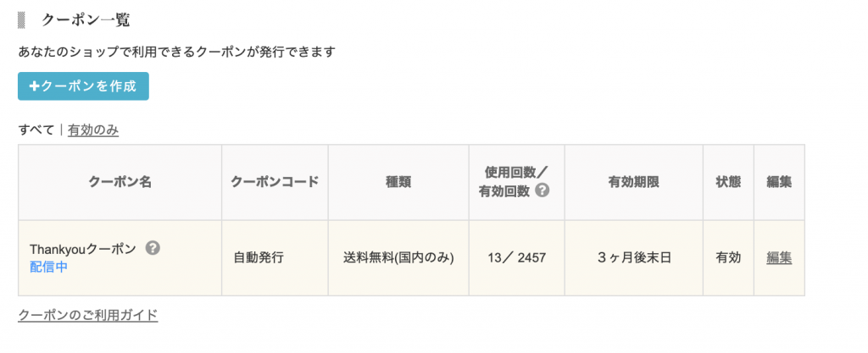
Task: Click the 13／2457 usage count cell
Action: pyautogui.click(x=517, y=258)
